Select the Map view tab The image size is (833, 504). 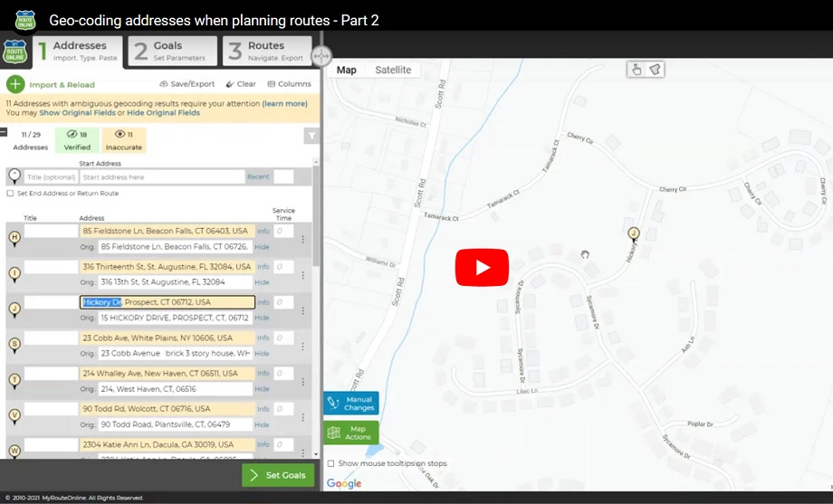[347, 70]
